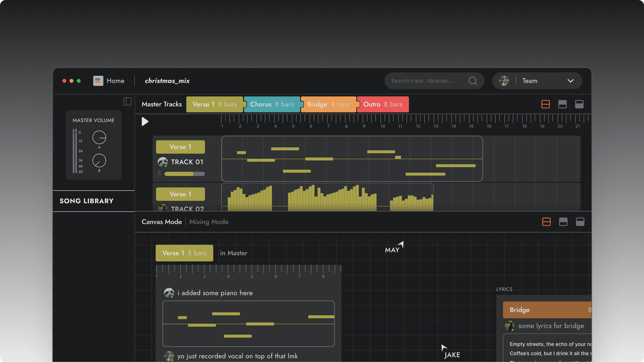The image size is (644, 362).
Task: Select bottom-half layout icon in Canvas bar
Action: tap(563, 222)
